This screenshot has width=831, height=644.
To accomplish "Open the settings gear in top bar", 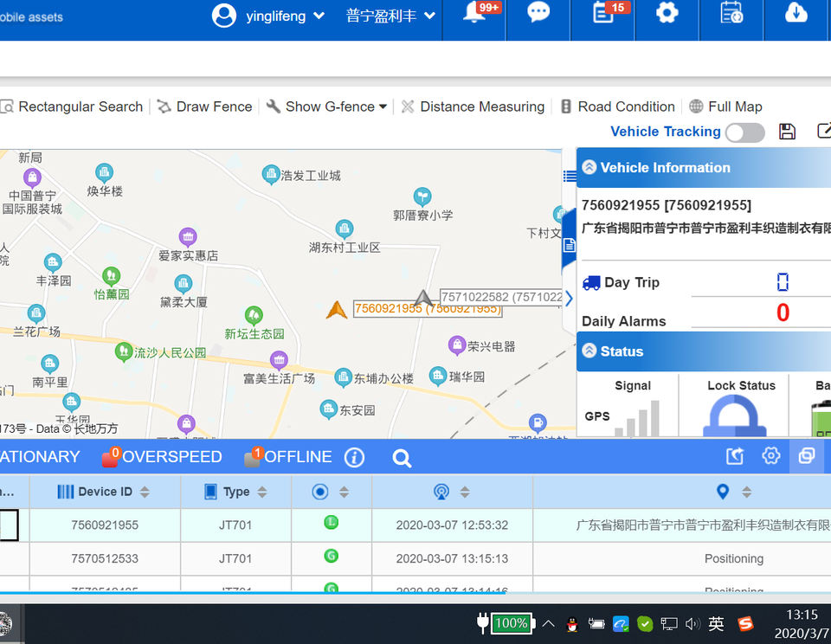I will point(667,14).
